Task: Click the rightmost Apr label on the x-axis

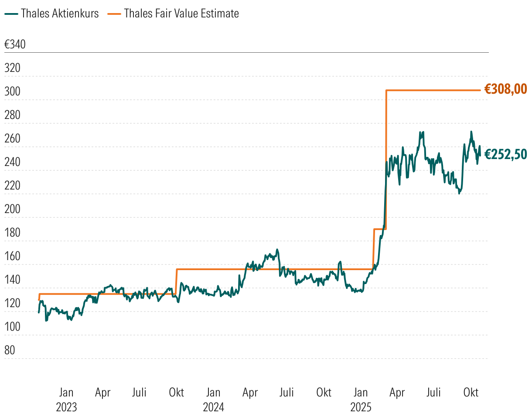Action: [x=397, y=393]
